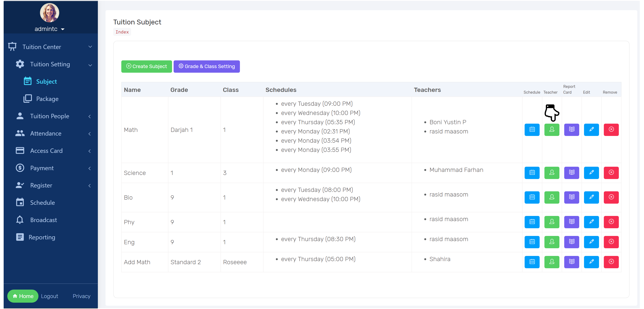Screen dimensions: 644x309
Task: Select 'Boni Yustin P' teacher text
Action: (x=448, y=122)
